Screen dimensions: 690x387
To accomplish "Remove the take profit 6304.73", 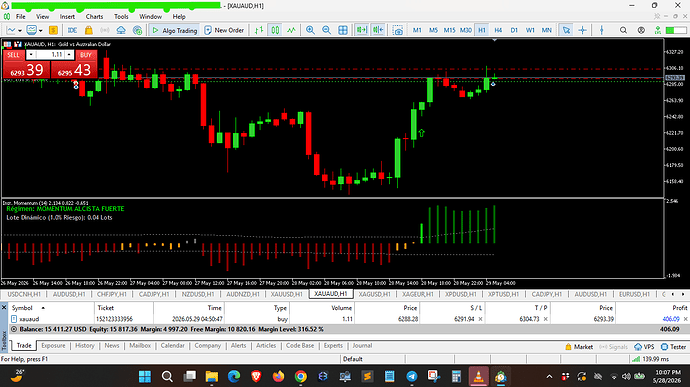I will tap(545, 319).
